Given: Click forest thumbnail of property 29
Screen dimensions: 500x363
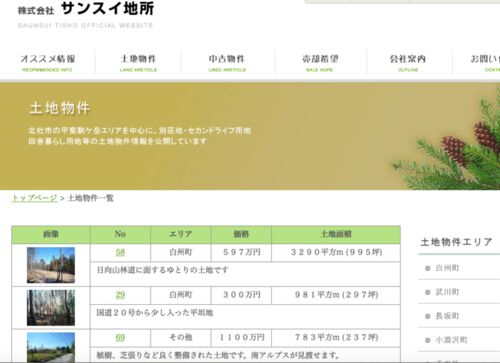Looking at the screenshot, I should (x=51, y=307).
